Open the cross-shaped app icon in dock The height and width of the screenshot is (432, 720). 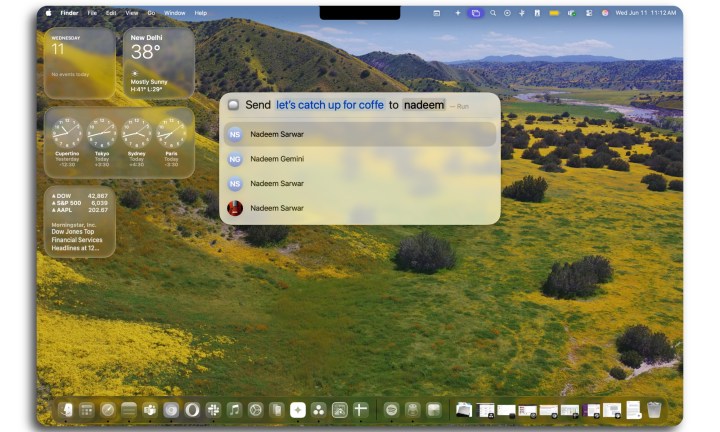point(361,410)
